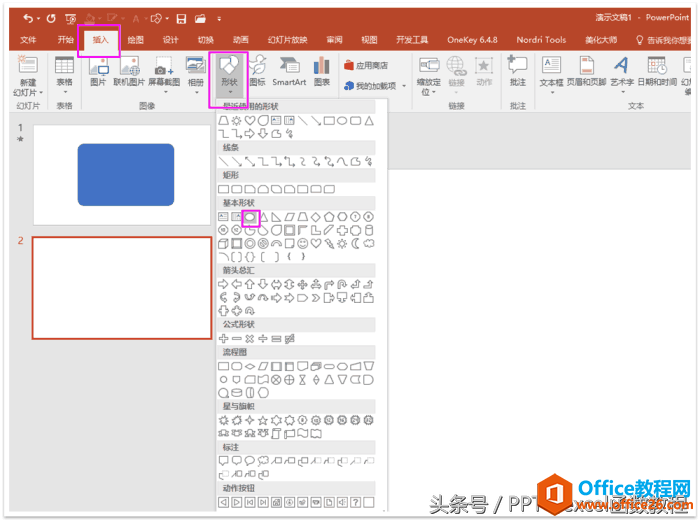Viewport: 700px width, 522px height.
Task: Expand the 新建幻灯片 dropdown
Action: click(27, 86)
